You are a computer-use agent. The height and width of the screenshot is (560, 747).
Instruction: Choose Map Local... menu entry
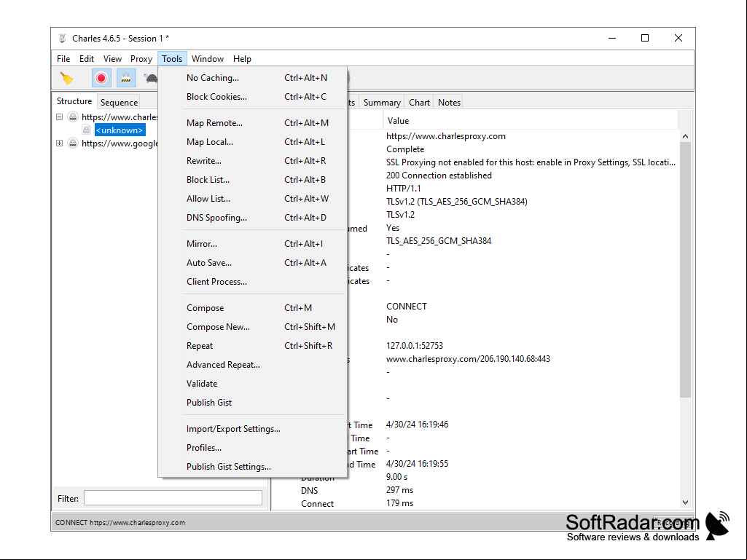252,142
